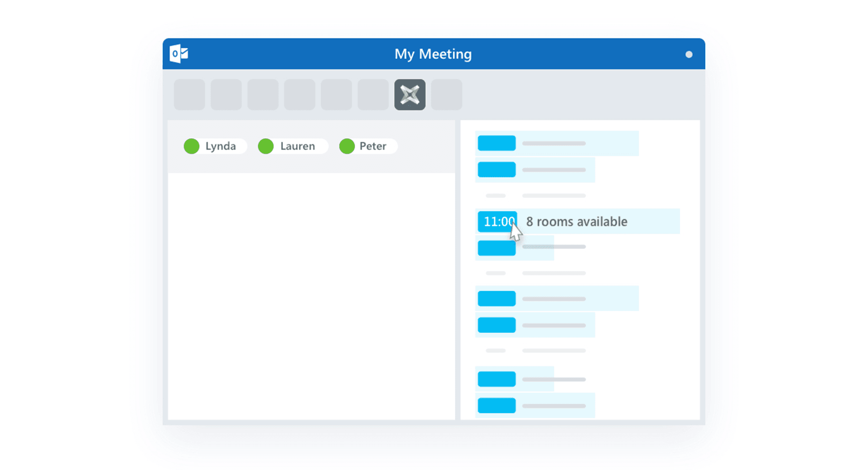Click the 8 rooms available text
This screenshot has width=868, height=470.
[576, 221]
